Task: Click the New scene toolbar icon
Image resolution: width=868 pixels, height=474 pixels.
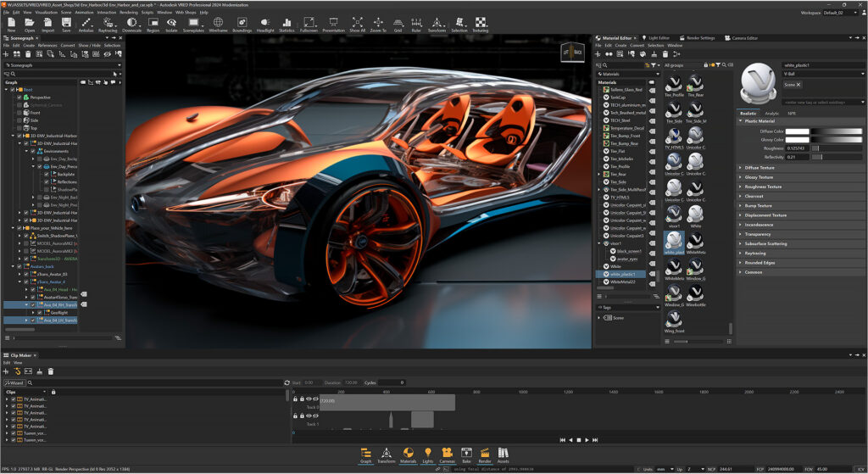Action: point(11,23)
